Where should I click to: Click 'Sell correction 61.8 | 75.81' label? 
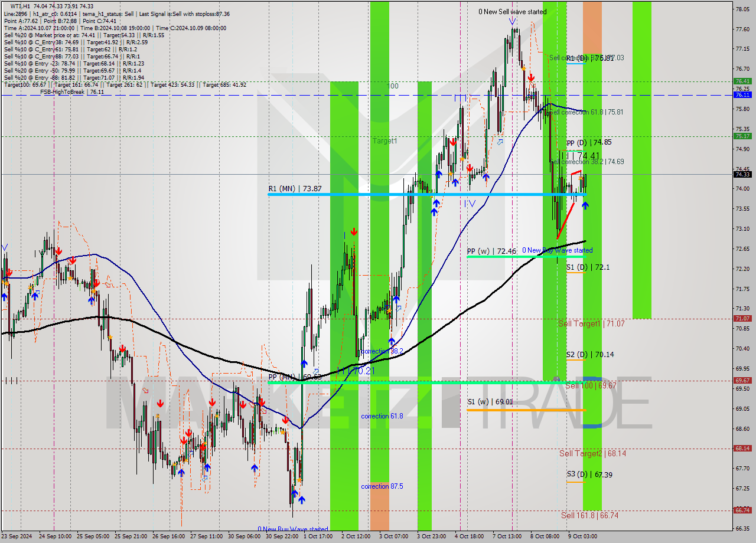(x=587, y=112)
